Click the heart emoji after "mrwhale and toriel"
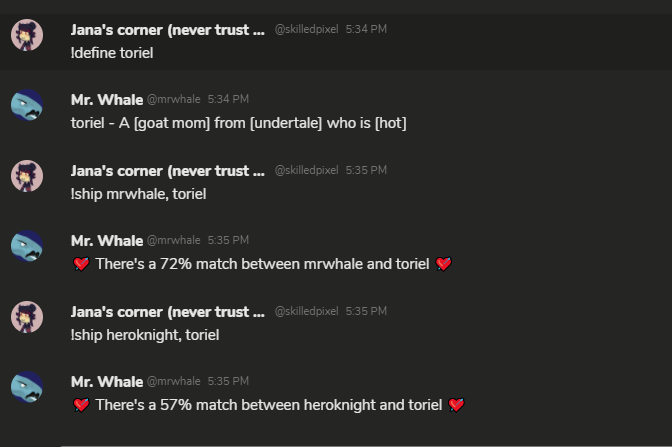The width and height of the screenshot is (672, 447). click(445, 264)
